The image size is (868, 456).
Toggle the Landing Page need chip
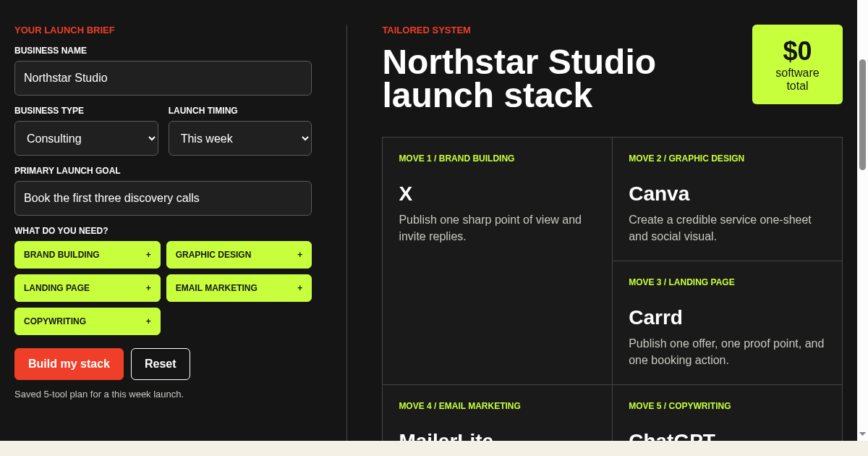(88, 288)
